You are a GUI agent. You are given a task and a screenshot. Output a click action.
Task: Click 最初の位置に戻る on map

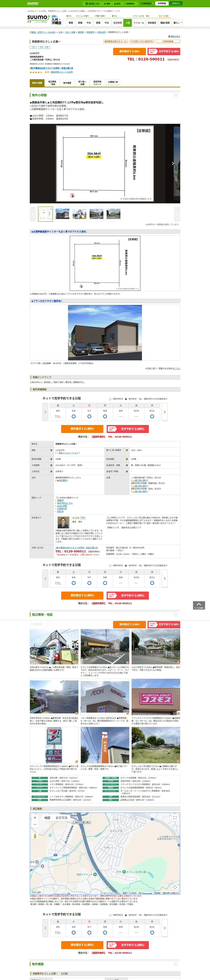(x=82, y=823)
